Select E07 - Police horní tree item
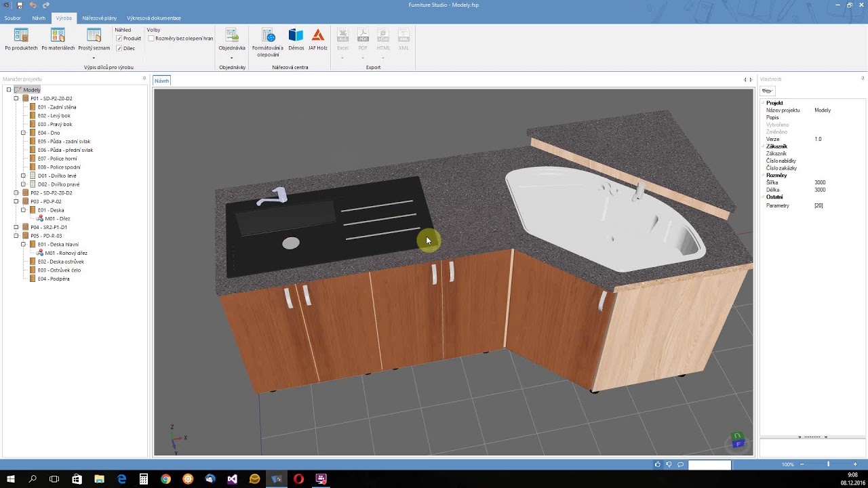This screenshot has width=868, height=488. (57, 159)
